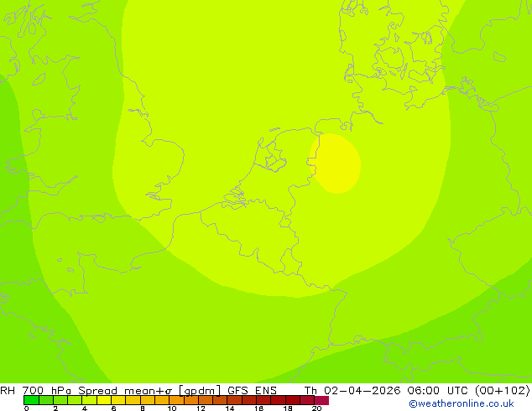
Task: Click the legend swatch just right of 2
Action: [x=60, y=400]
